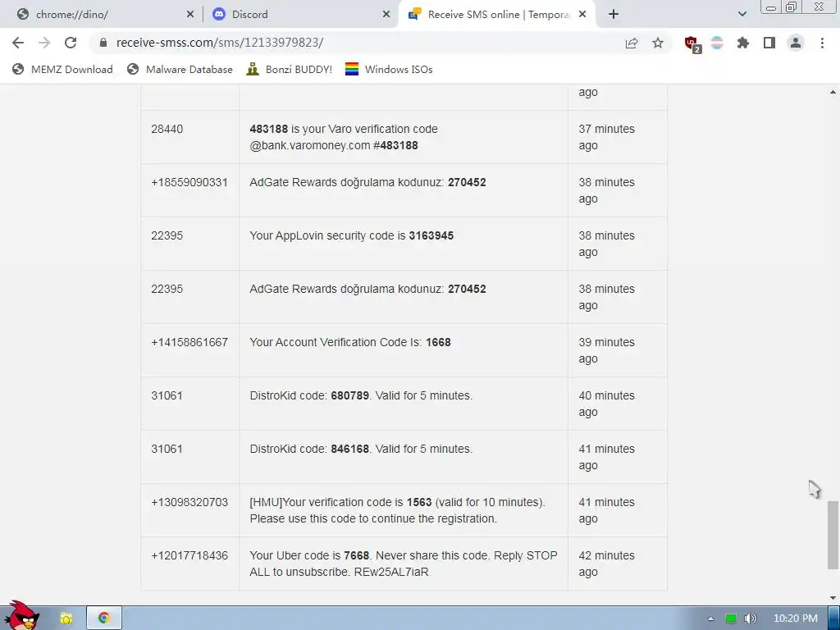Select DistroKid code 846168 message
Screen dimensions: 840x630
(361, 449)
